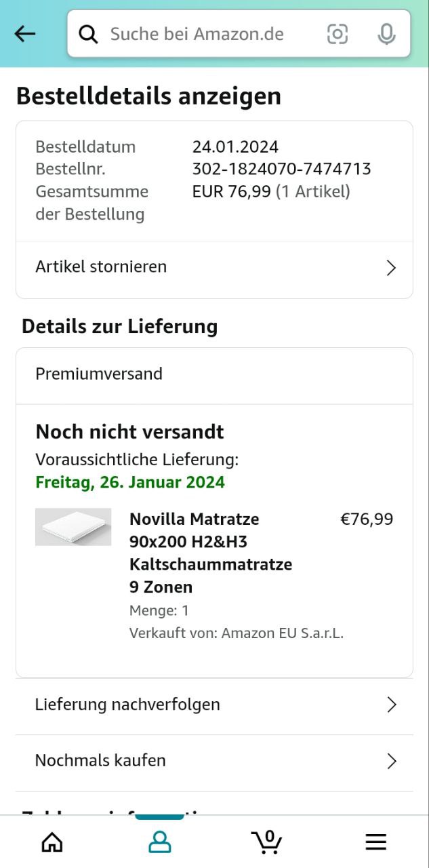Tap the order number 302-1824070-7474713

coord(281,169)
